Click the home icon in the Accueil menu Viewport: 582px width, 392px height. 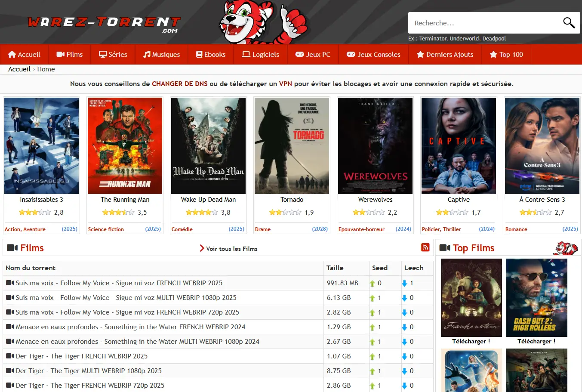pyautogui.click(x=12, y=54)
